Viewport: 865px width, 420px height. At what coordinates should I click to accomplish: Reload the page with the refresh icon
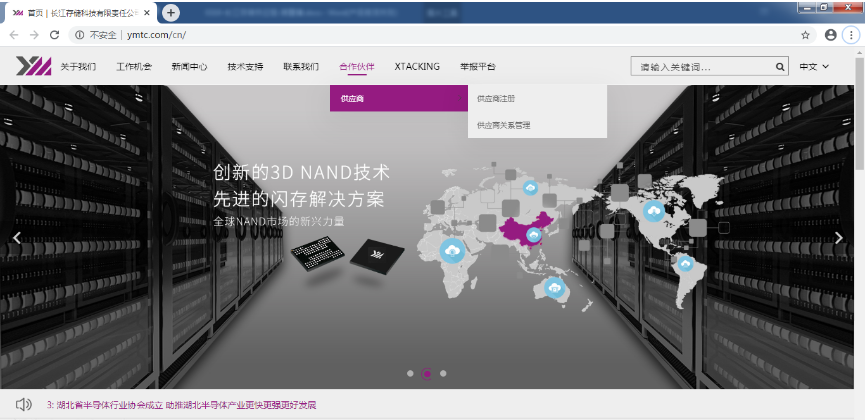pos(54,35)
